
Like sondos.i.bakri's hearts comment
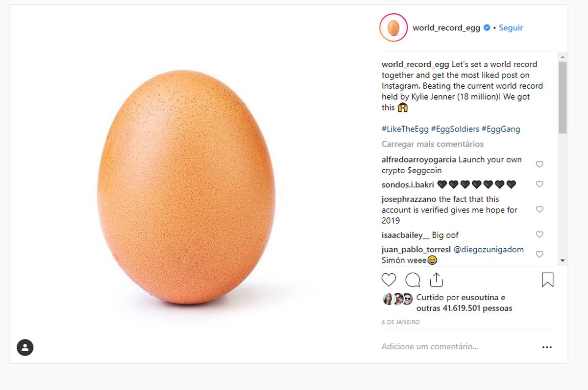pyautogui.click(x=539, y=184)
